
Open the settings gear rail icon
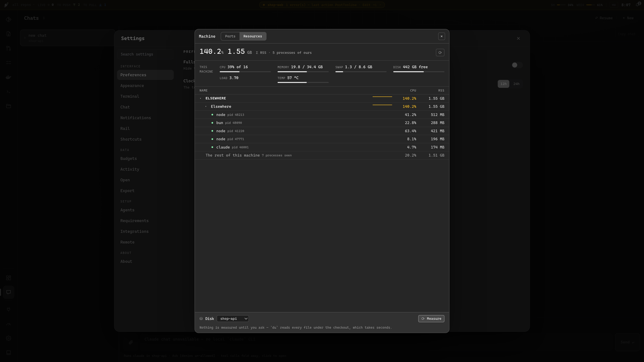coord(8,338)
